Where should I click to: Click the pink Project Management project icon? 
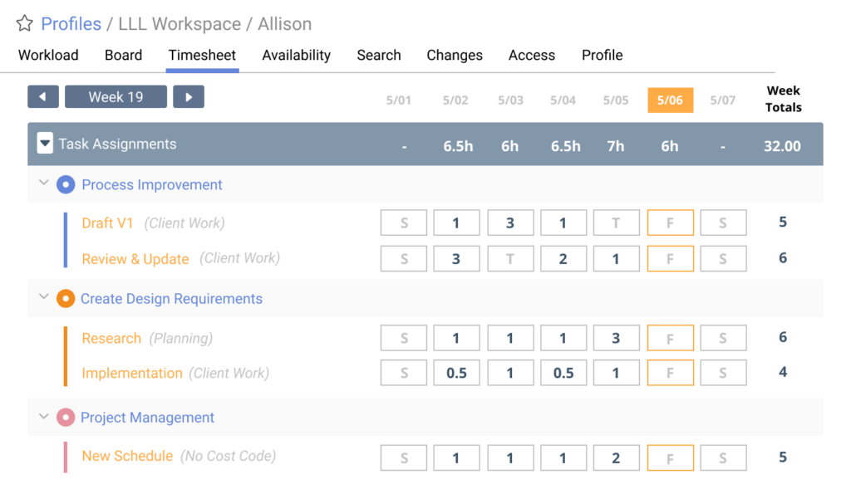click(66, 418)
